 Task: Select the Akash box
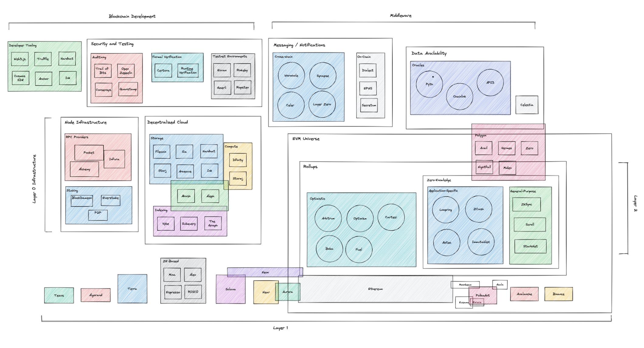186,196
